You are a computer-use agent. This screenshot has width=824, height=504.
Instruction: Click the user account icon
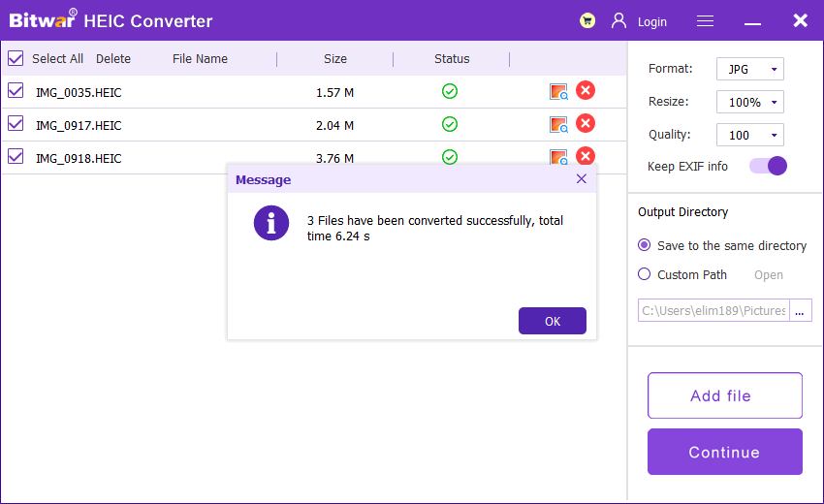coord(619,21)
